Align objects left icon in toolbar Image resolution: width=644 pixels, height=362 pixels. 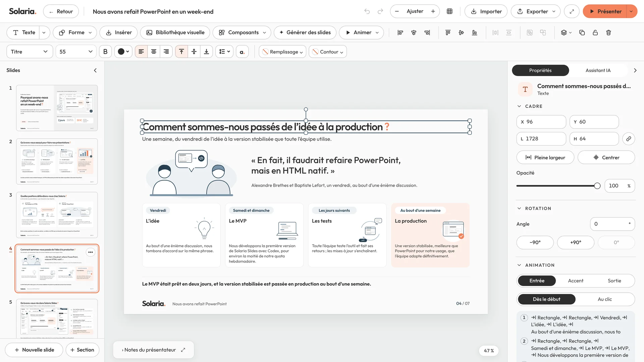pyautogui.click(x=400, y=33)
